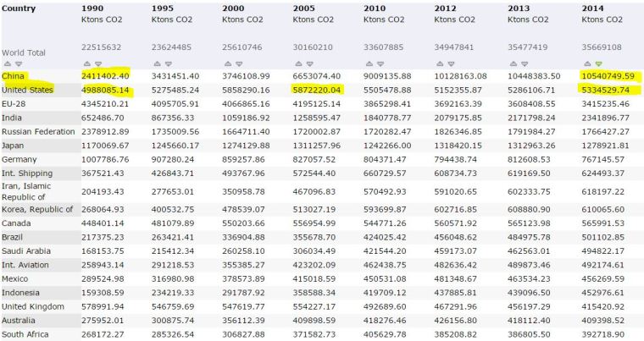Click South Africa 2012 value 385208.82

(x=456, y=334)
